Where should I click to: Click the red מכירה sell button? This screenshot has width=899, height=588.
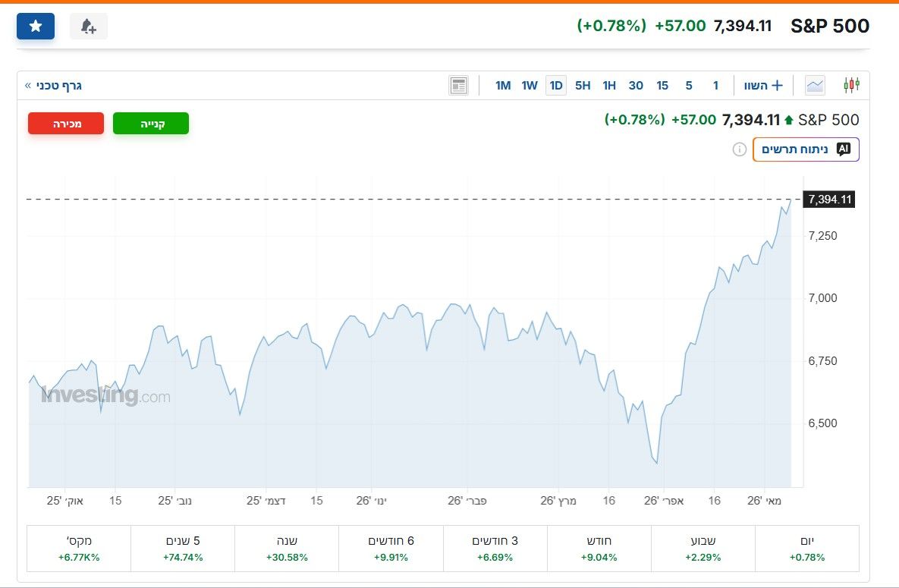tap(66, 124)
